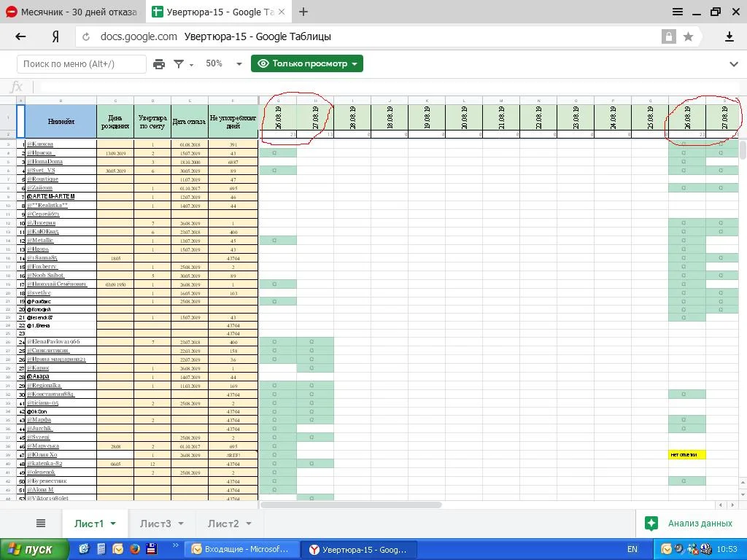The height and width of the screenshot is (560, 747).
Task: Open the filter views funnel icon
Action: (179, 64)
